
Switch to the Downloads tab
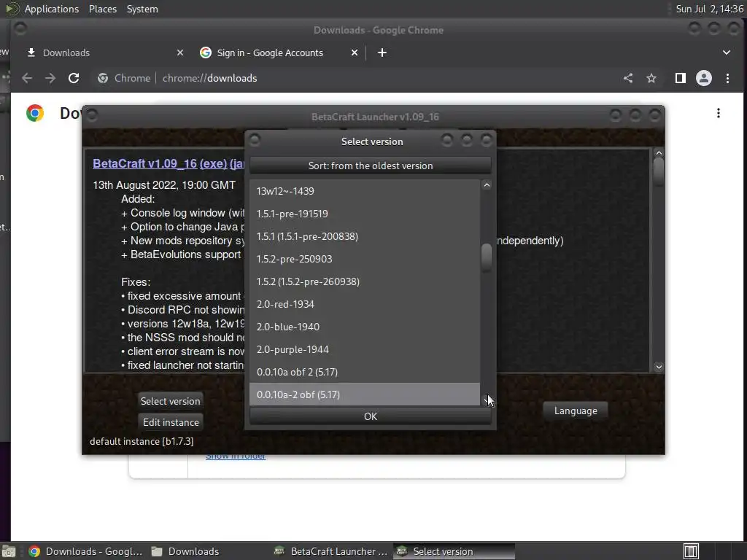(x=105, y=52)
